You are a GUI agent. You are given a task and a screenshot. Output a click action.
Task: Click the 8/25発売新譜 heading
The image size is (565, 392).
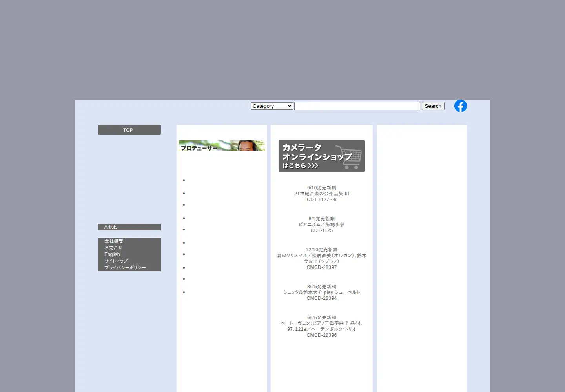(x=322, y=287)
